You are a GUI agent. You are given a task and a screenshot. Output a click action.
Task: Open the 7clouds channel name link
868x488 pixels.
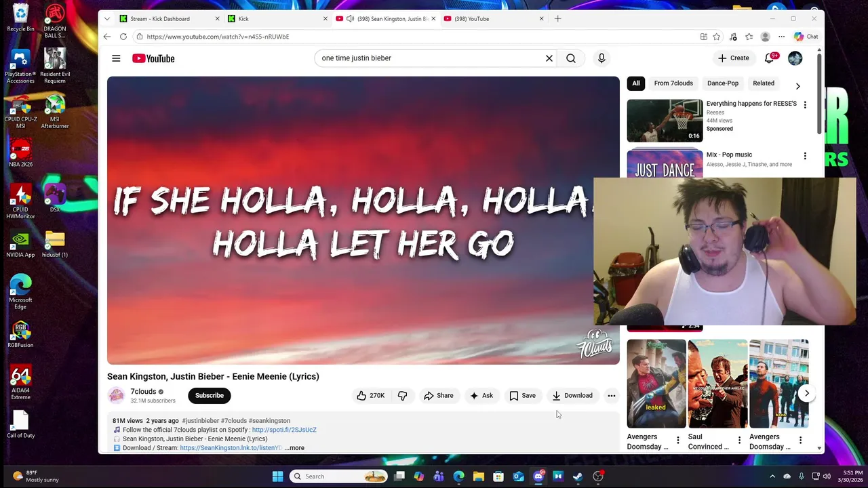(143, 392)
